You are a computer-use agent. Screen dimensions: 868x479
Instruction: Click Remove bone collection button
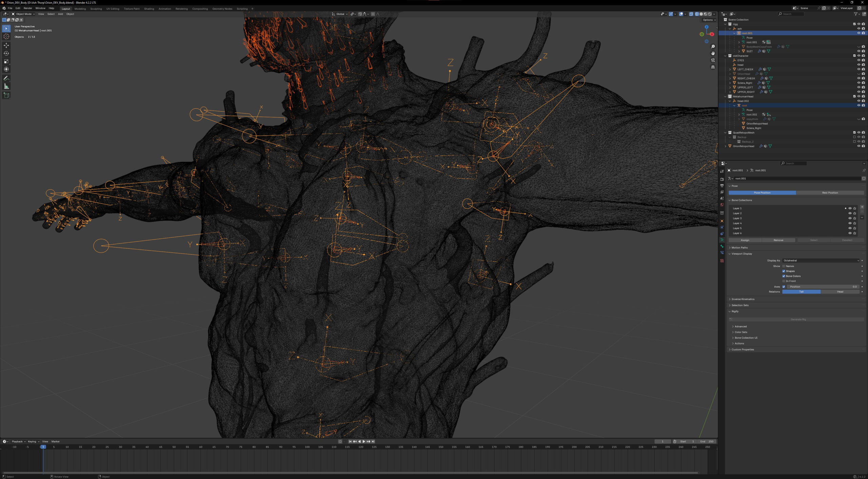(x=778, y=240)
